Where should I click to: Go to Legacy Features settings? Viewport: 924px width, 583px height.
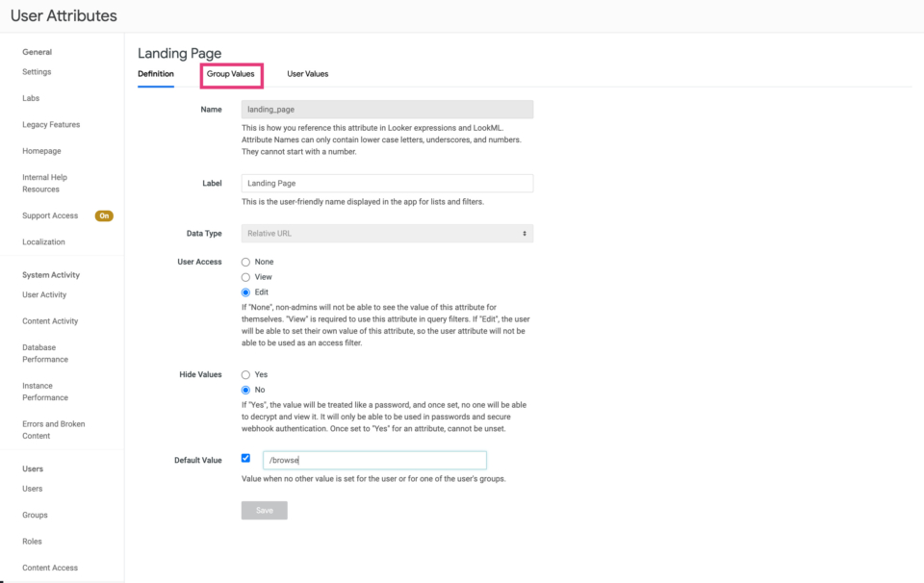51,125
